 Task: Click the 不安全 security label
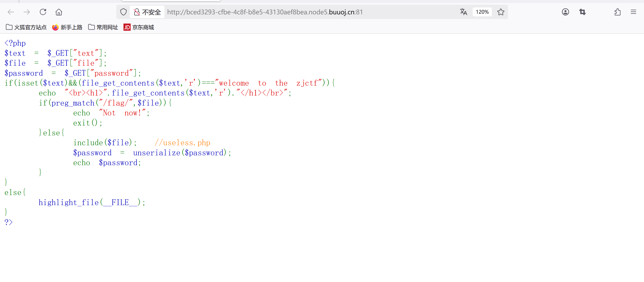click(151, 12)
